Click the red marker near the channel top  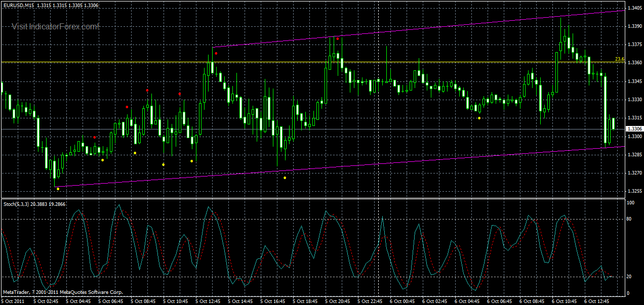(215, 52)
